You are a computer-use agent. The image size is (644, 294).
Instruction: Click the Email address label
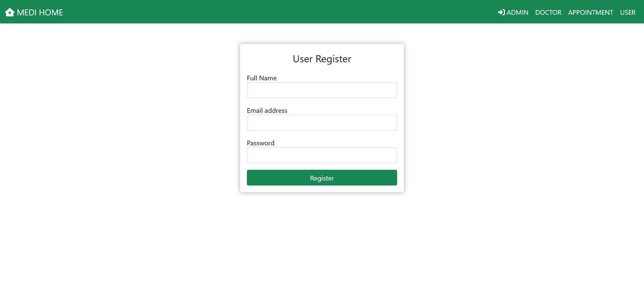point(267,111)
